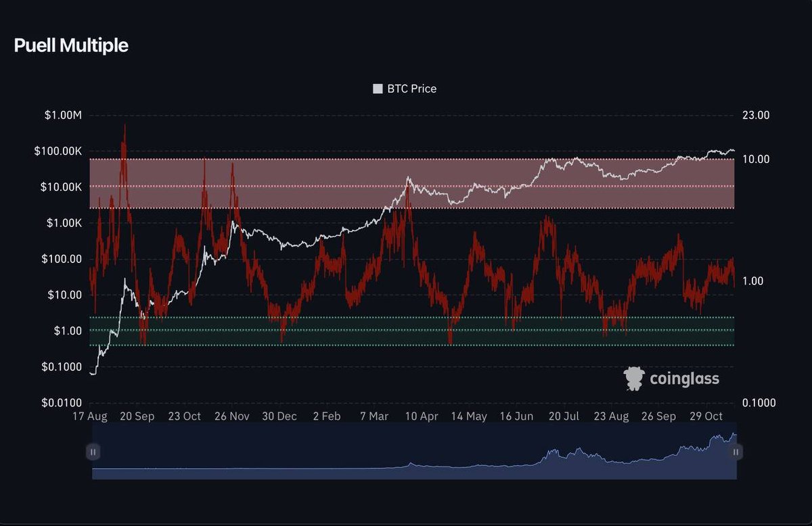Select the 14 May date label

pos(469,416)
